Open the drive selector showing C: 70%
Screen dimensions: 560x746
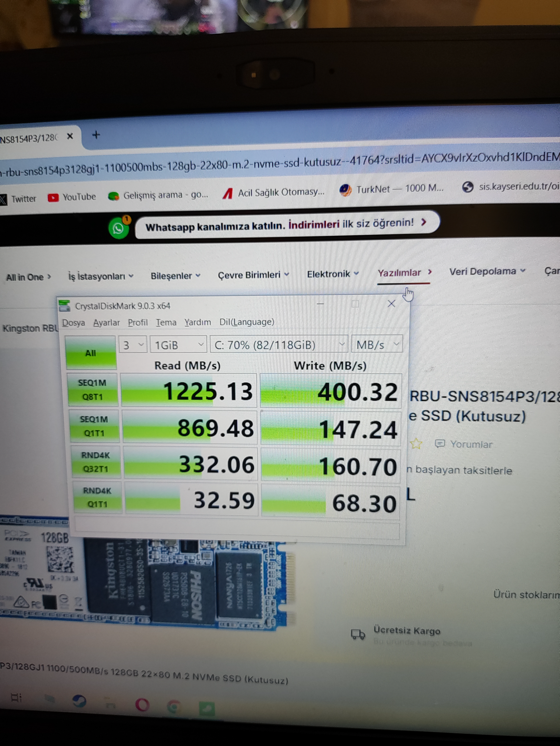(278, 344)
